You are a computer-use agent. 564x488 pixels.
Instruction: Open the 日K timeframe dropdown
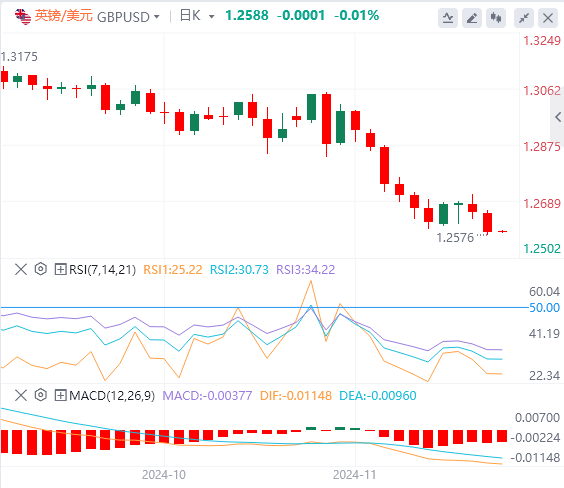[x=197, y=16]
